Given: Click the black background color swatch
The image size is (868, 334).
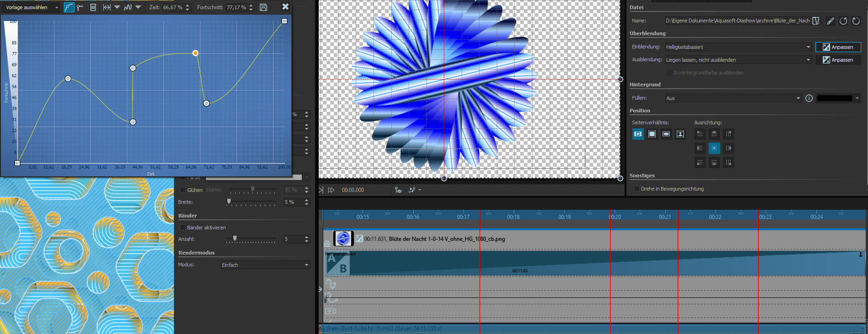Looking at the screenshot, I should (x=834, y=98).
